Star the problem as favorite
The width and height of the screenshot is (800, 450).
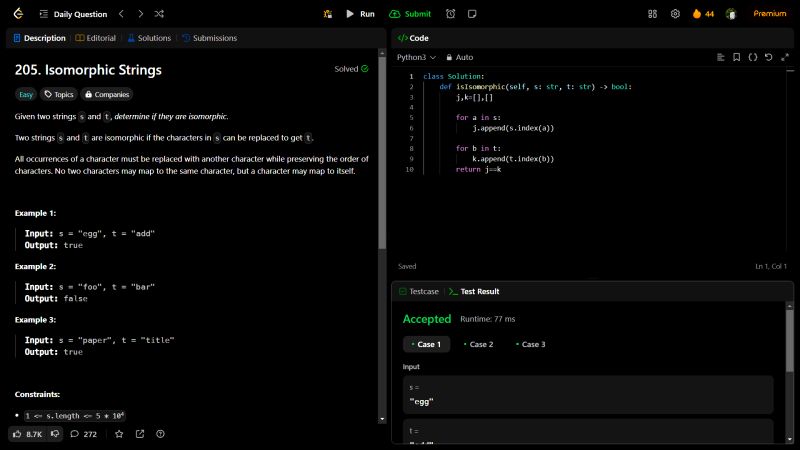point(119,434)
